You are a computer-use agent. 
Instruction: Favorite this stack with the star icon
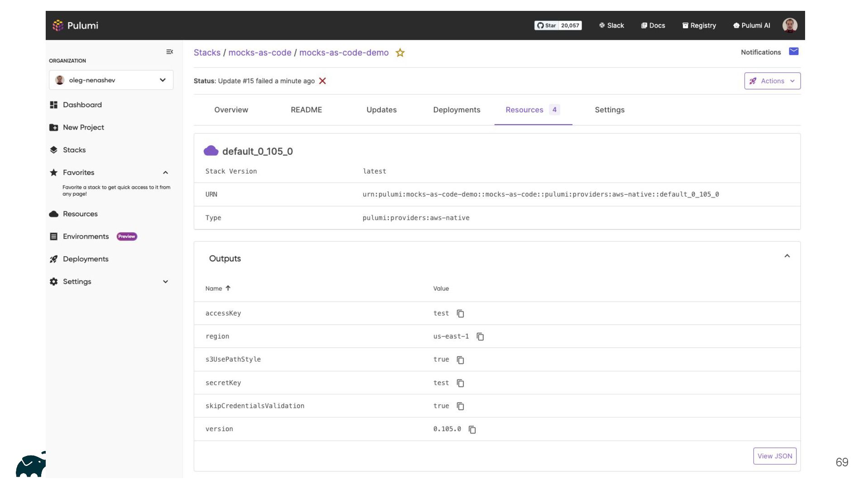click(x=400, y=53)
